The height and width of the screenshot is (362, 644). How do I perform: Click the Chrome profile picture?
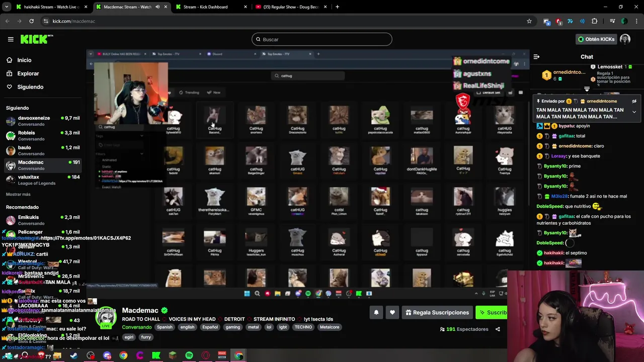[x=624, y=21]
